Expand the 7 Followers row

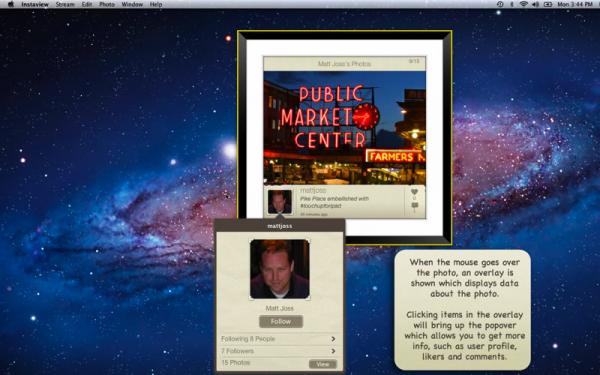click(279, 351)
